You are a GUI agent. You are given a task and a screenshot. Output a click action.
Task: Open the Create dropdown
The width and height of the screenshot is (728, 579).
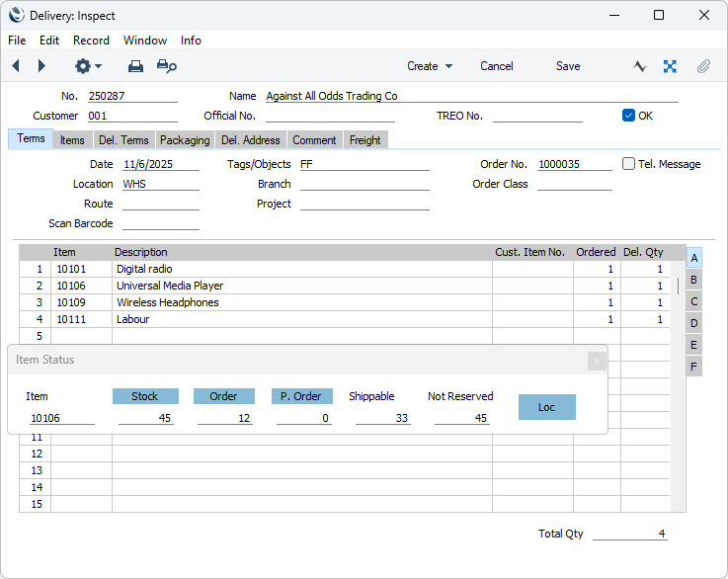pyautogui.click(x=430, y=66)
